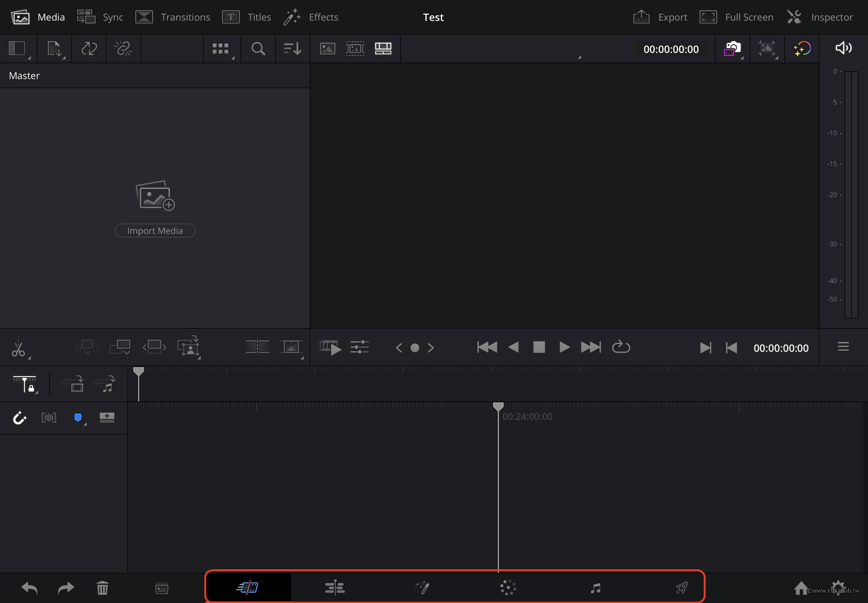Click the Color page wheel icon
The image size is (868, 603).
pos(508,588)
